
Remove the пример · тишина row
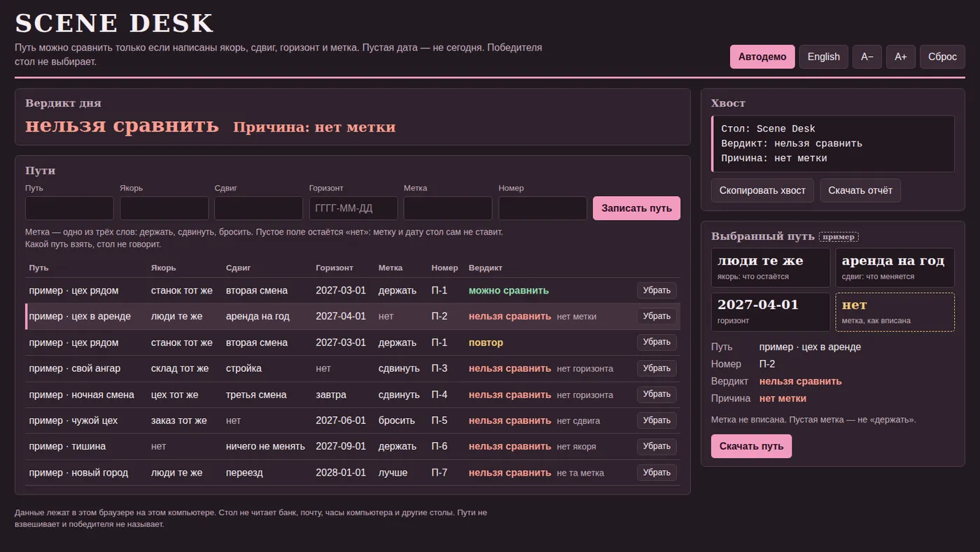[657, 446]
